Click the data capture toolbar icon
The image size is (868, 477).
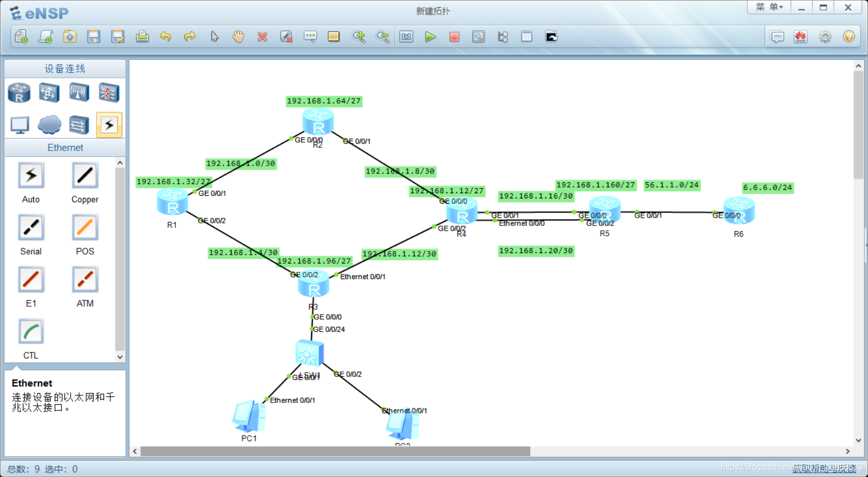coord(478,36)
